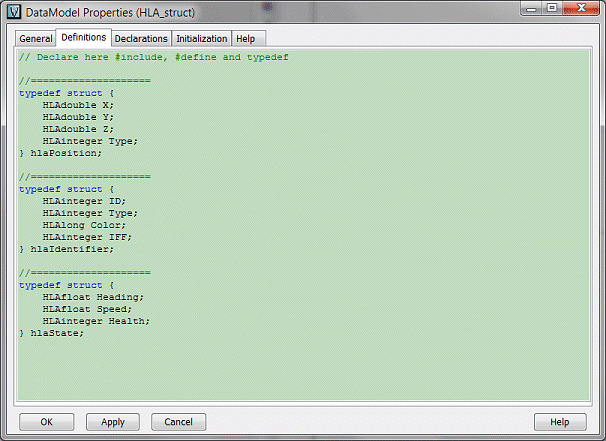Minimize the DataModel Properties window
Viewport: 606px width, 441px height.
[x=524, y=11]
